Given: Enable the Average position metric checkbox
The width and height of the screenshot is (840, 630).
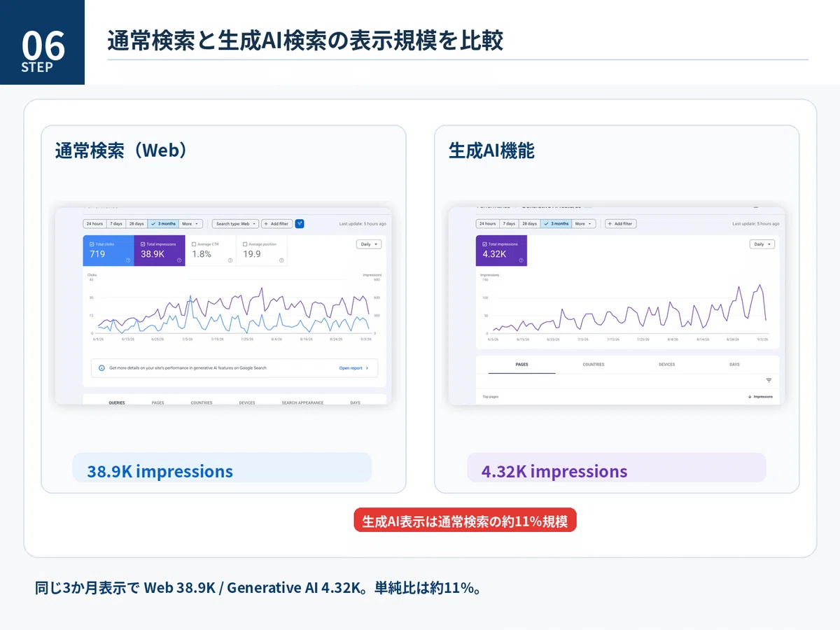Looking at the screenshot, I should pos(245,244).
